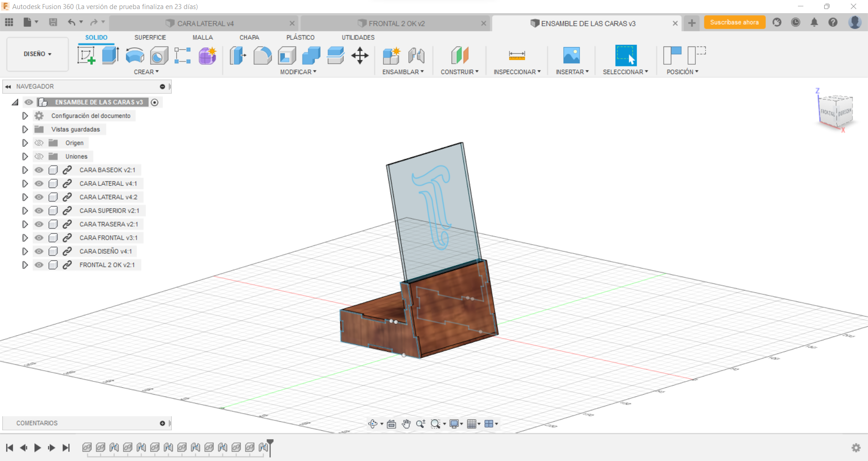The height and width of the screenshot is (461, 868).
Task: Show the Origen folder
Action: (39, 143)
